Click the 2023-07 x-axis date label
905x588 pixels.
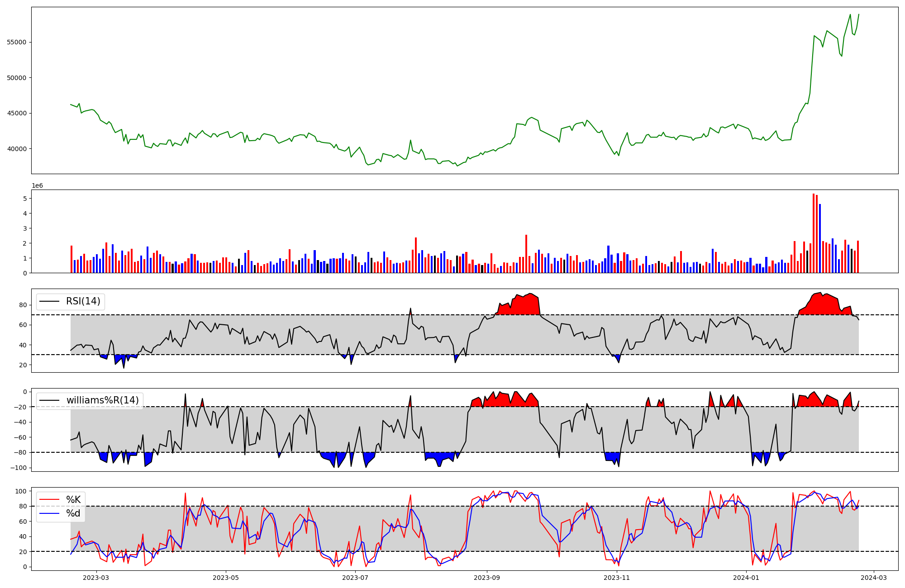(355, 578)
